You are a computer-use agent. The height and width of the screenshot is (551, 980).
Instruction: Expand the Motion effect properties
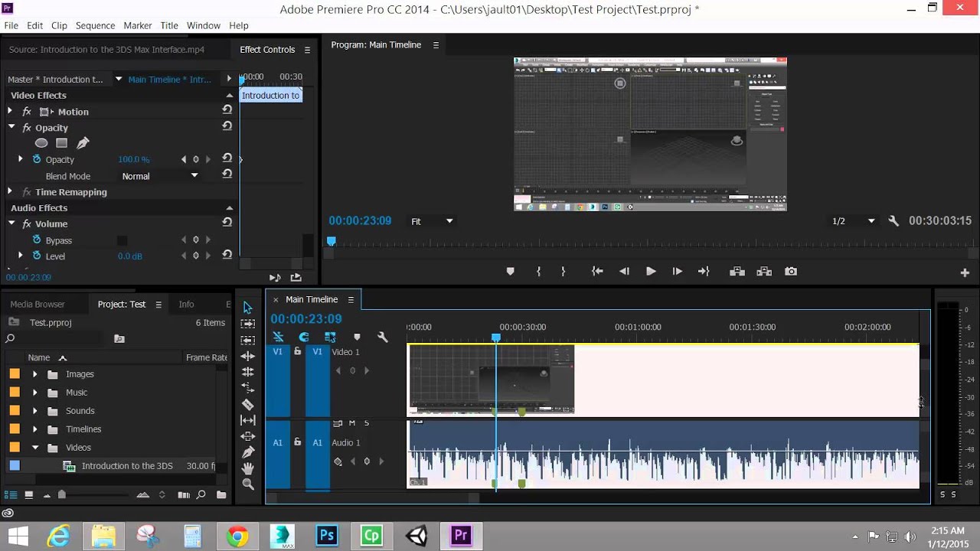pyautogui.click(x=10, y=111)
